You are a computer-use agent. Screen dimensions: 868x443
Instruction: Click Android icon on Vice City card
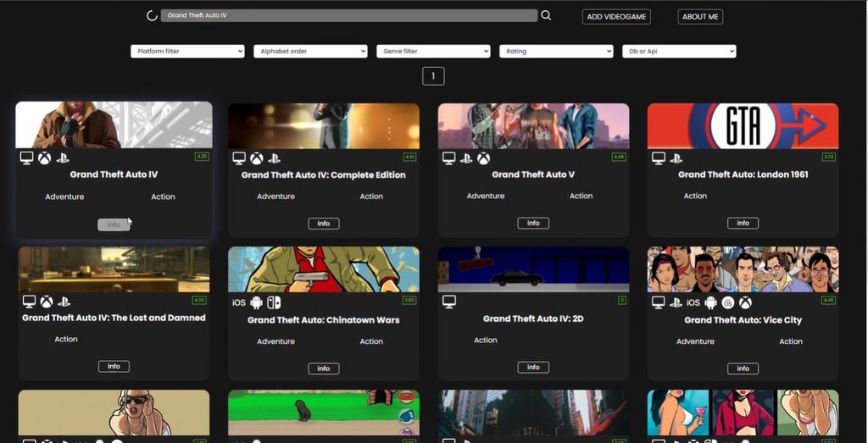[711, 302]
